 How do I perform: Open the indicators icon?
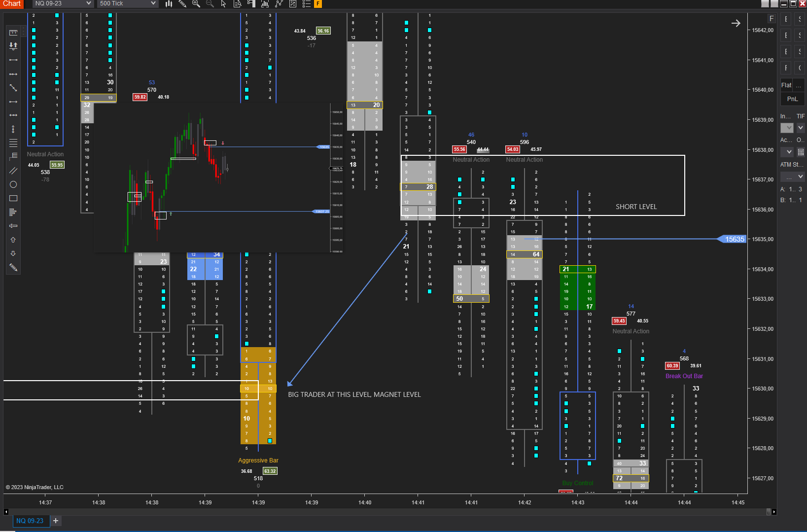[x=265, y=3]
